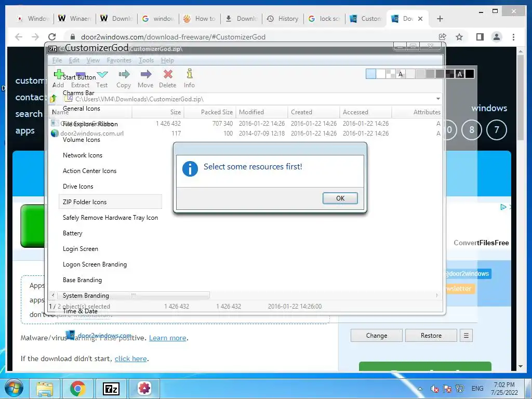Select the light checkered swatch with letter A
This screenshot has height=399, width=532.
(x=401, y=74)
